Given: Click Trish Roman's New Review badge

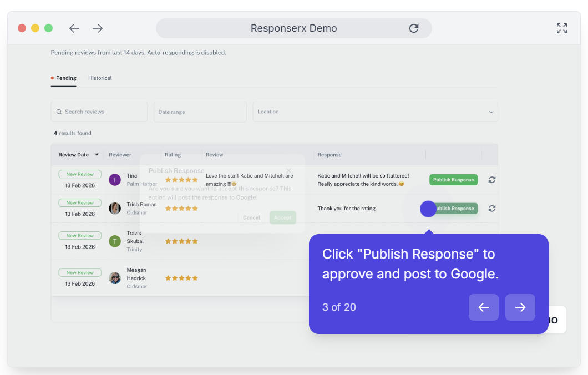Looking at the screenshot, I should click(x=80, y=203).
